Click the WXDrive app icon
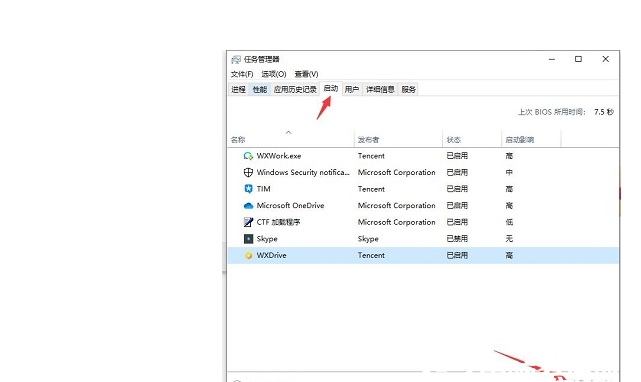The image size is (641, 382). [x=248, y=256]
